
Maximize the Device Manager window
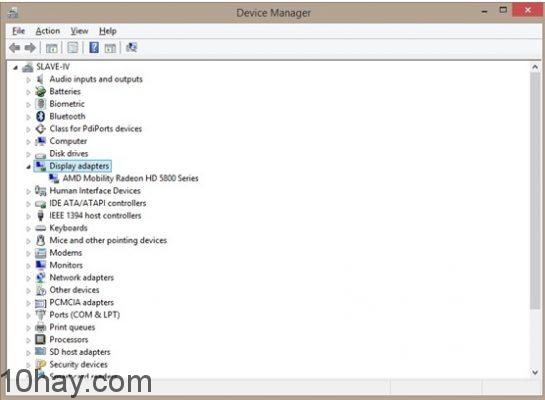(503, 10)
